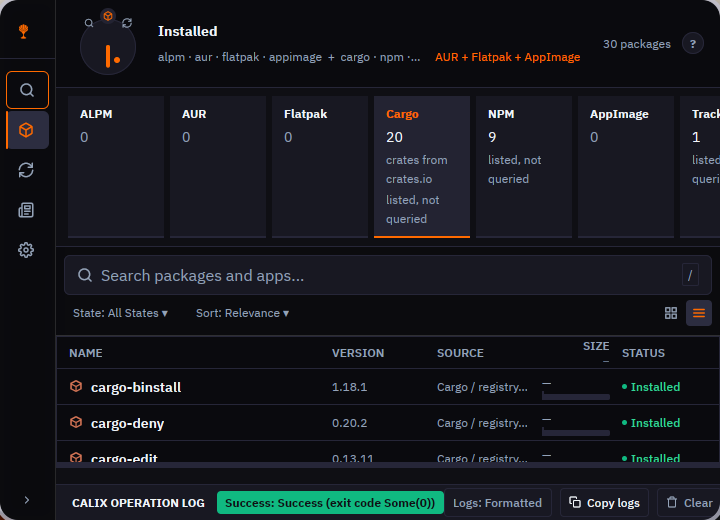Click the cube icon beside cargo-binstall
Viewport: 720px width, 520px height.
coord(76,386)
